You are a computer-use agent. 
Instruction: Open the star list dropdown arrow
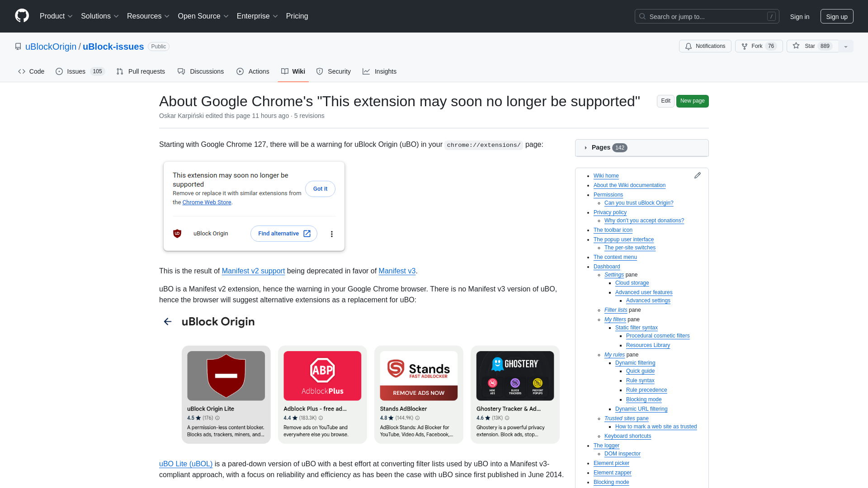click(846, 46)
